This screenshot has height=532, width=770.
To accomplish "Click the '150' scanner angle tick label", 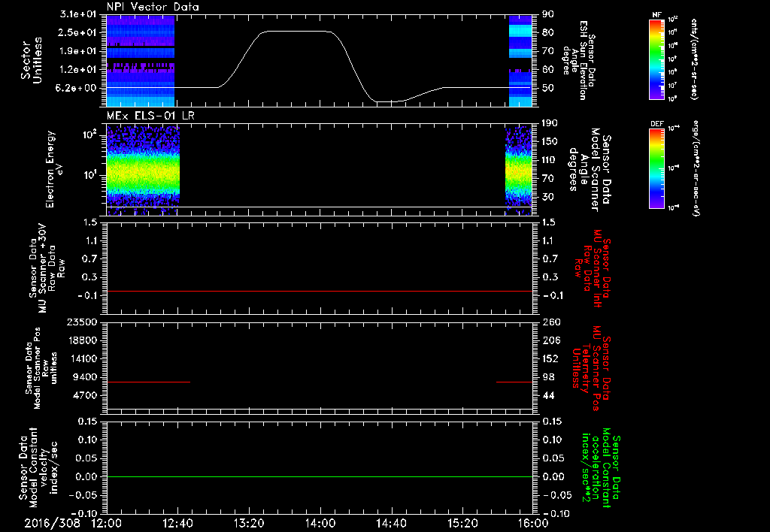I will (x=550, y=141).
